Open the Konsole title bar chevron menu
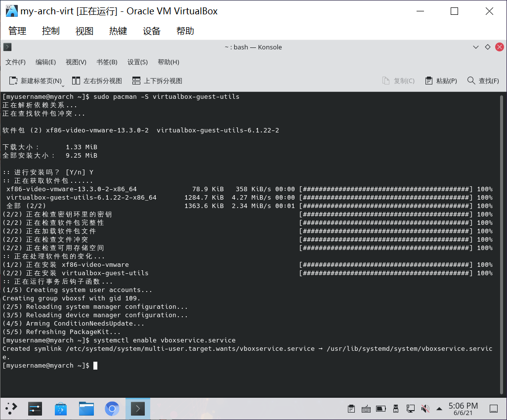The width and height of the screenshot is (507, 420). point(476,47)
